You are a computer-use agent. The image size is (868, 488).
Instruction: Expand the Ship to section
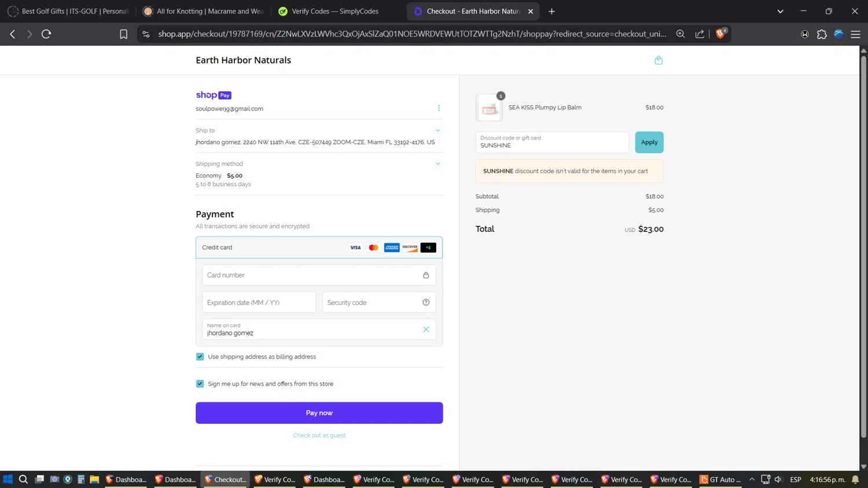[x=437, y=131]
